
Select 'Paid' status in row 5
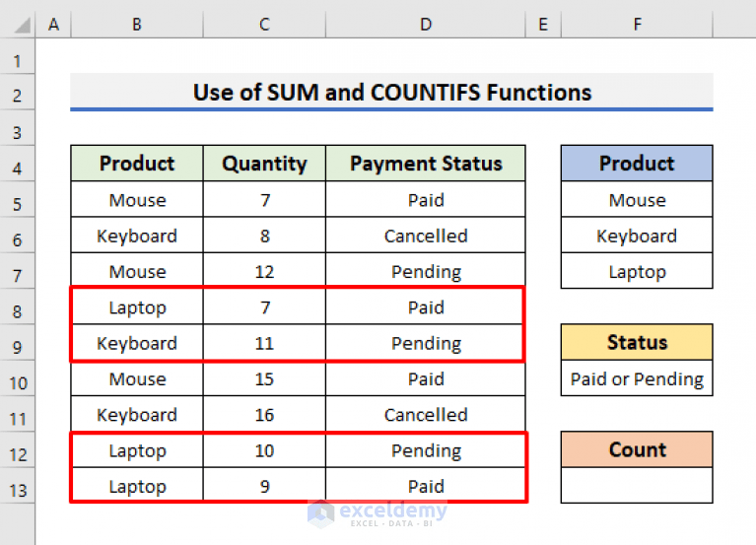pyautogui.click(x=425, y=199)
